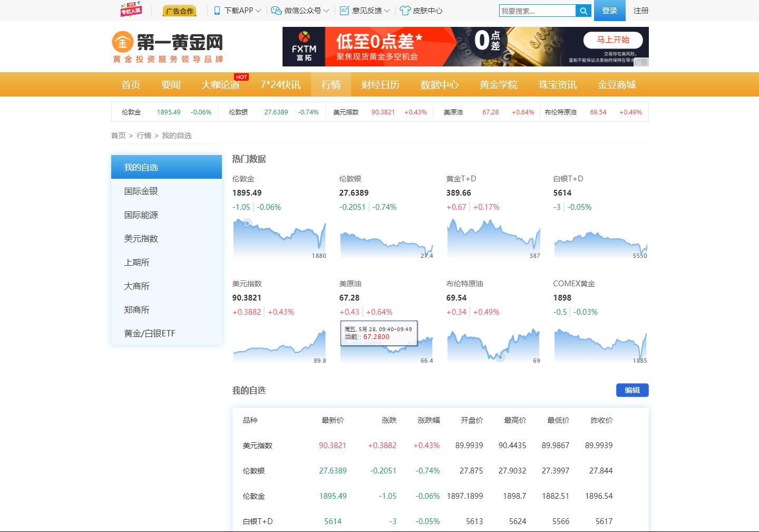
Task: Expand the 微信公众号 dropdown arrow
Action: (326, 10)
